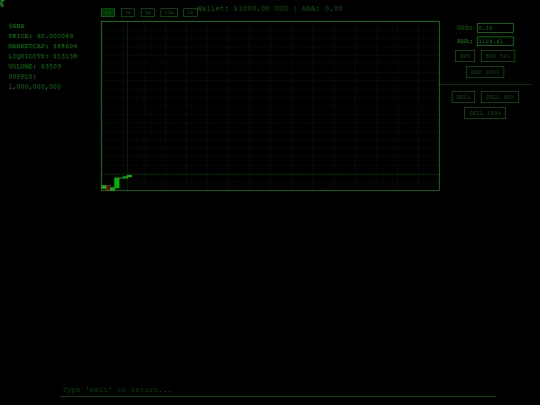The width and height of the screenshot is (540, 405).
Task: Click the VOLUME value line
Action: click(x=35, y=66)
